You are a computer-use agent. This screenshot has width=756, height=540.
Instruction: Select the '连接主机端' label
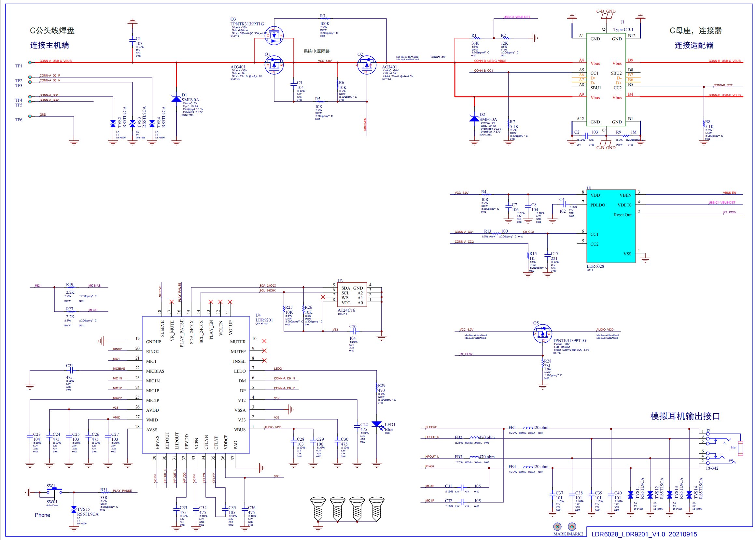[x=49, y=45]
